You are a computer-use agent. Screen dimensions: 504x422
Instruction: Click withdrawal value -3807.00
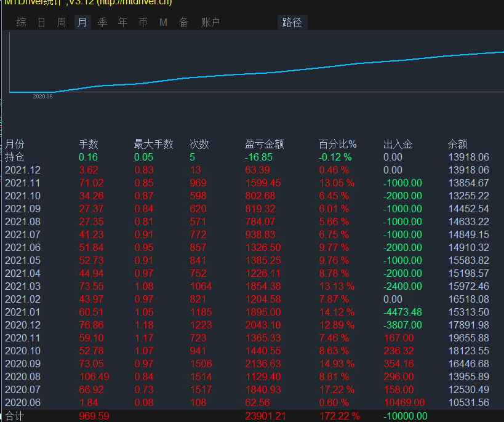pyautogui.click(x=402, y=325)
